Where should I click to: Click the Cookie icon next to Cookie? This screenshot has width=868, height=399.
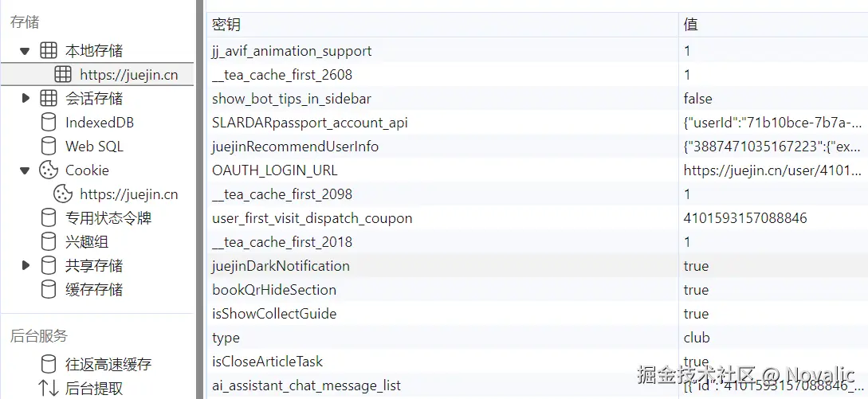pos(49,170)
